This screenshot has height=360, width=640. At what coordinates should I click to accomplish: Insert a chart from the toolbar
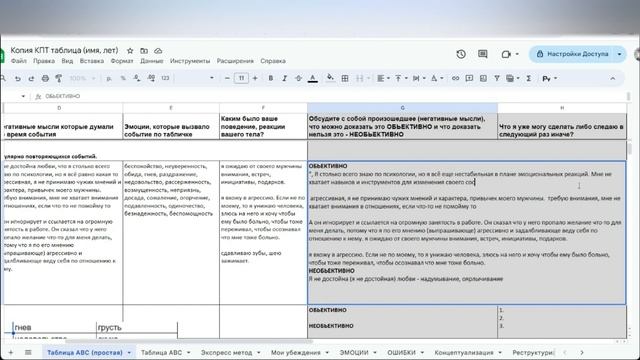tap(483, 78)
